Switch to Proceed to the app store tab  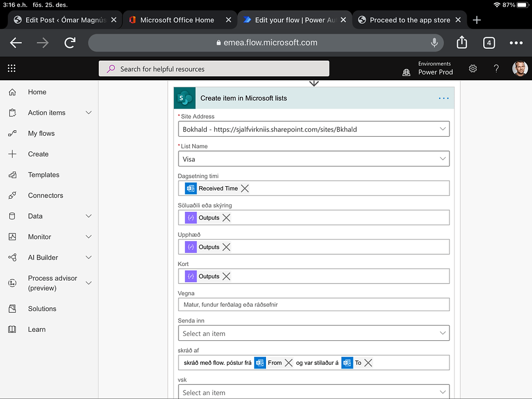(409, 20)
